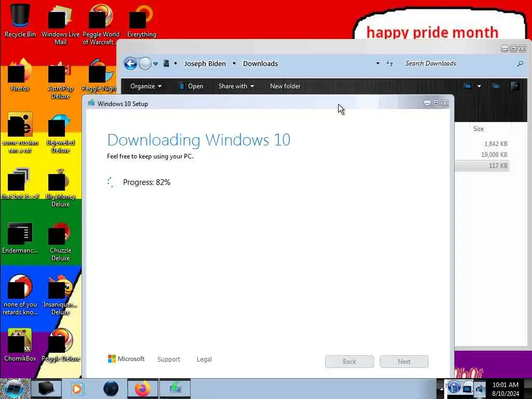Open Explorer help icon in toolbar

515,86
